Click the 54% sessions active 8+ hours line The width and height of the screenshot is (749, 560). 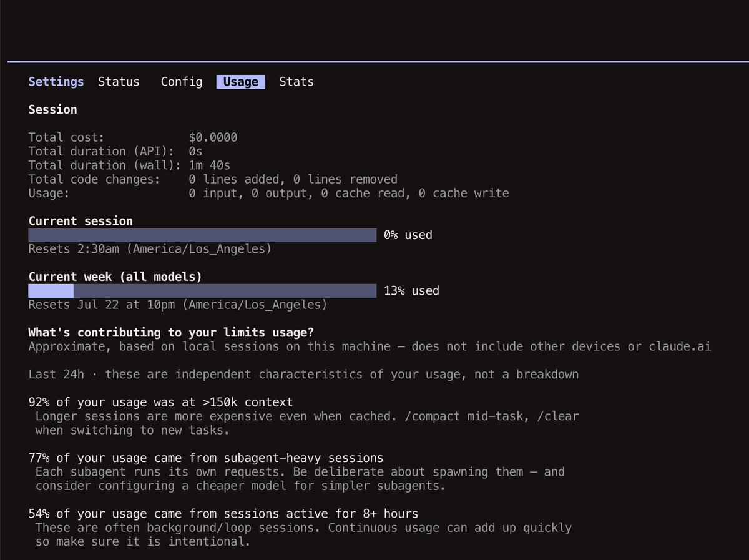(x=223, y=514)
